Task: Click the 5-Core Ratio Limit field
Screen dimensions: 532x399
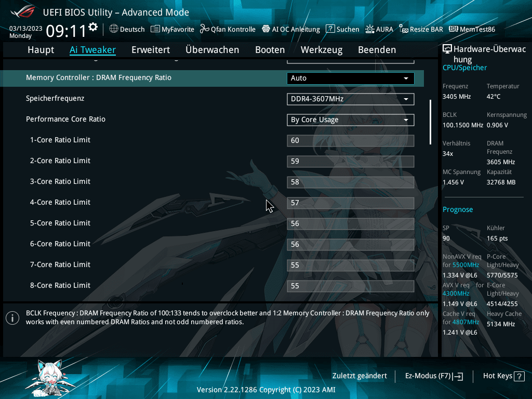Action: (351, 223)
